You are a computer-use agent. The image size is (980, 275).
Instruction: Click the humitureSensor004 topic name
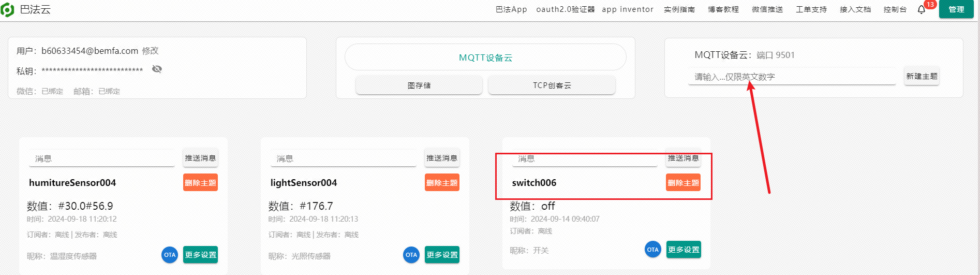(72, 182)
